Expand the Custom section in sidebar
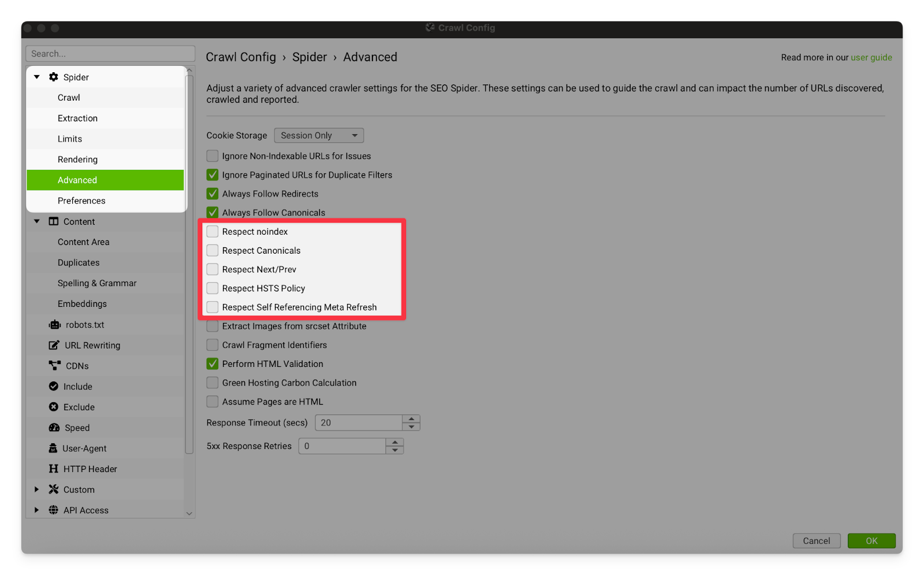 click(x=36, y=489)
